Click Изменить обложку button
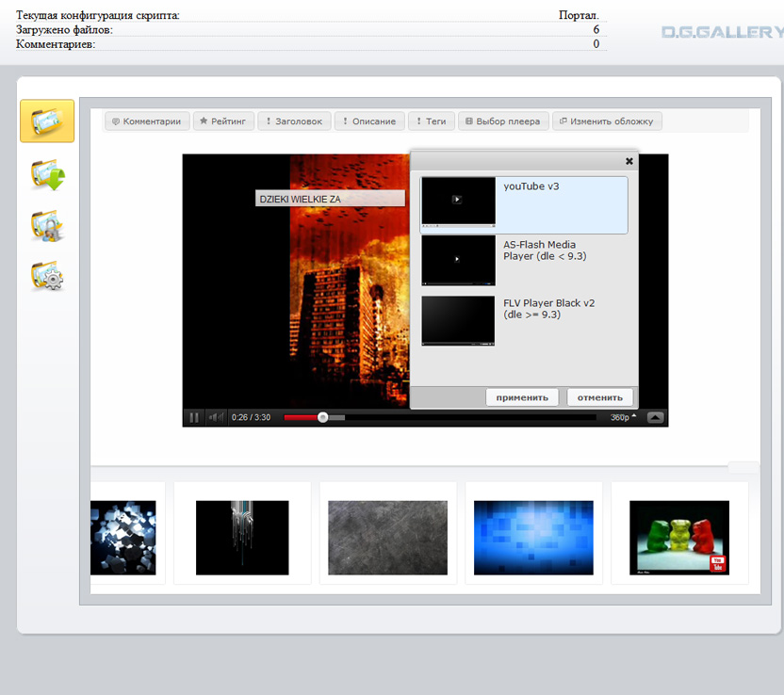The image size is (784, 695). (607, 121)
